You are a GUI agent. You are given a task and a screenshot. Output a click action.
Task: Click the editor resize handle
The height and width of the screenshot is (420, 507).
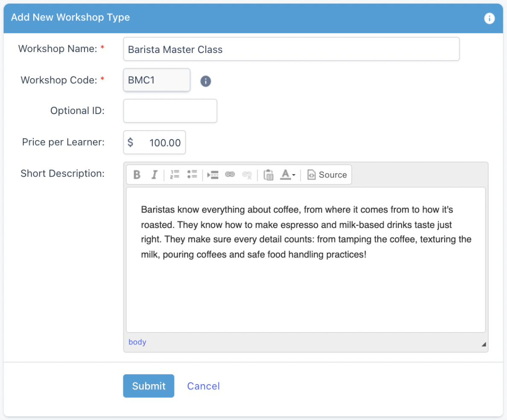pyautogui.click(x=484, y=344)
